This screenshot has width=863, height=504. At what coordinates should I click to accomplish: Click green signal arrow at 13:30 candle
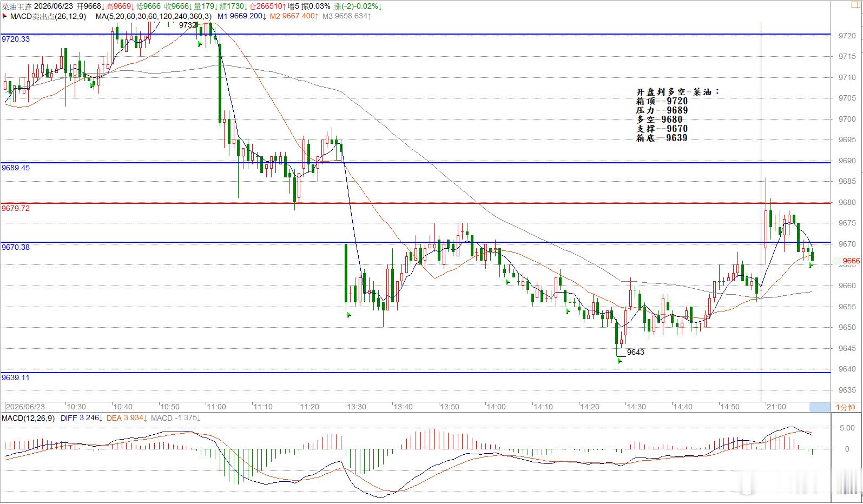point(349,315)
